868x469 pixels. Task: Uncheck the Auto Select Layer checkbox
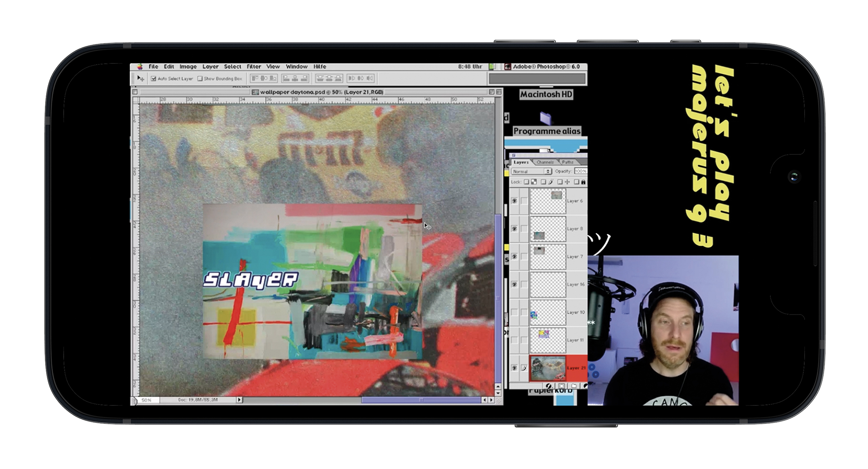point(153,79)
